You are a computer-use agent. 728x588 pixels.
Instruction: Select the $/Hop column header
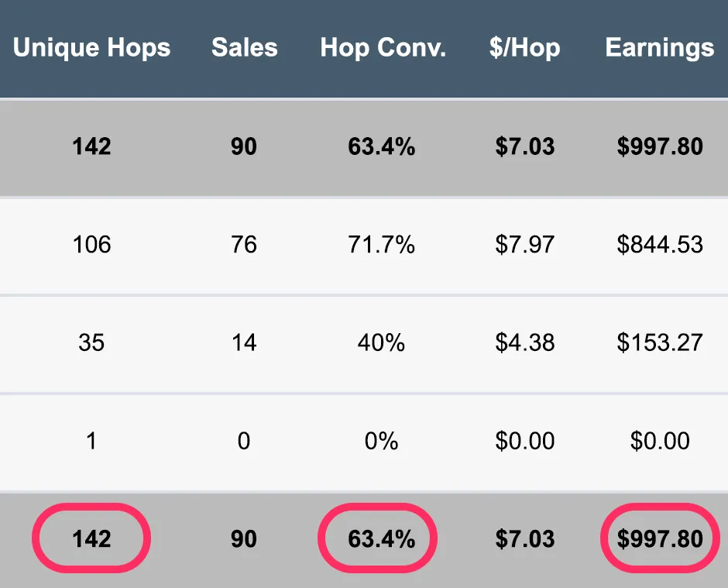524,48
